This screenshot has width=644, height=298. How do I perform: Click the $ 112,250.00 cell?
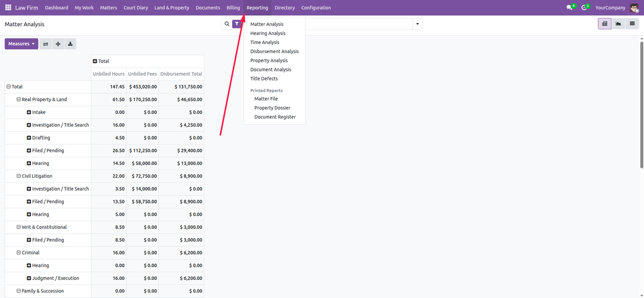click(x=142, y=151)
